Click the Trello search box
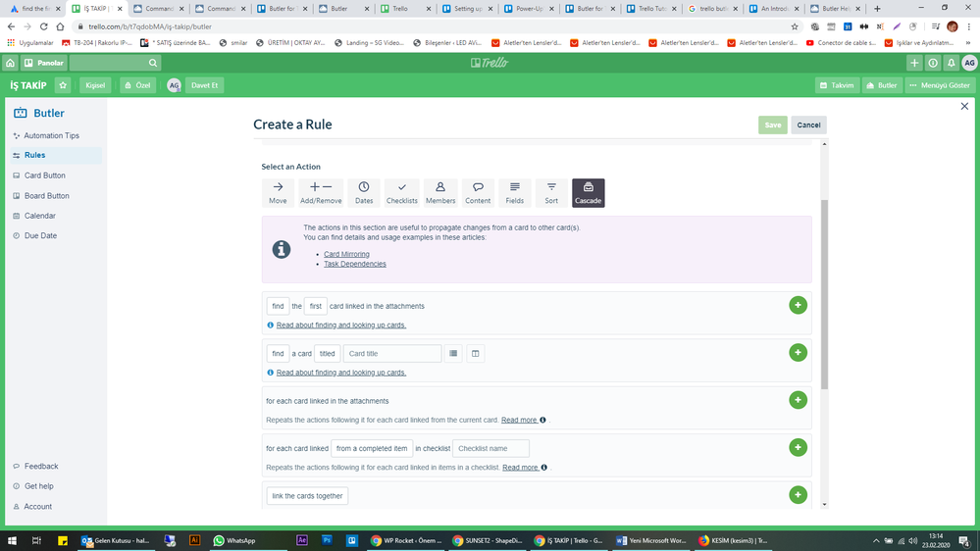 tap(115, 63)
